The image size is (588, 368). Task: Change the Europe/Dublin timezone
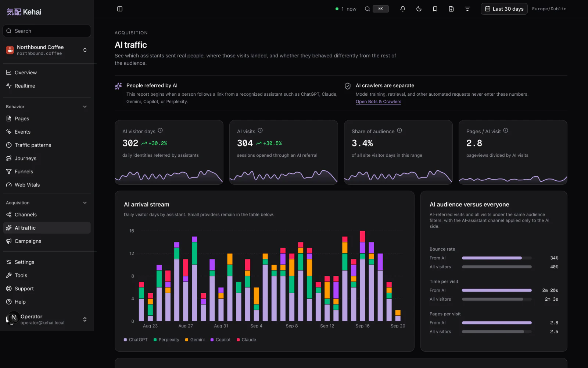pos(549,9)
